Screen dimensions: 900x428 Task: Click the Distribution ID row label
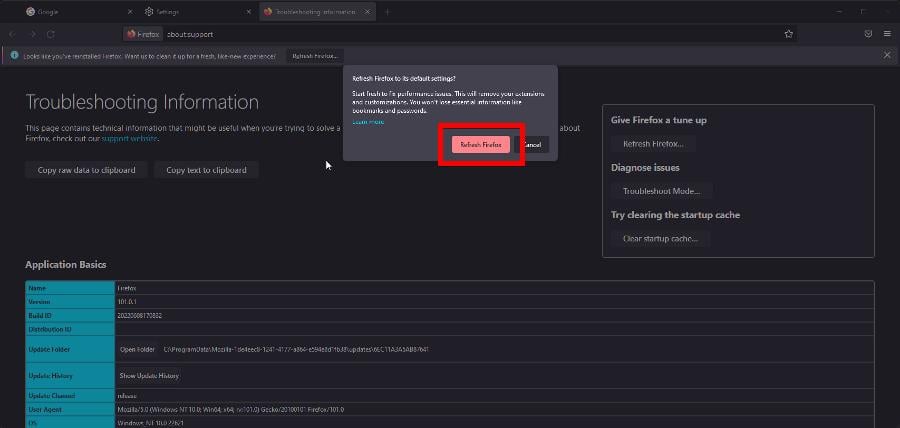(x=50, y=329)
